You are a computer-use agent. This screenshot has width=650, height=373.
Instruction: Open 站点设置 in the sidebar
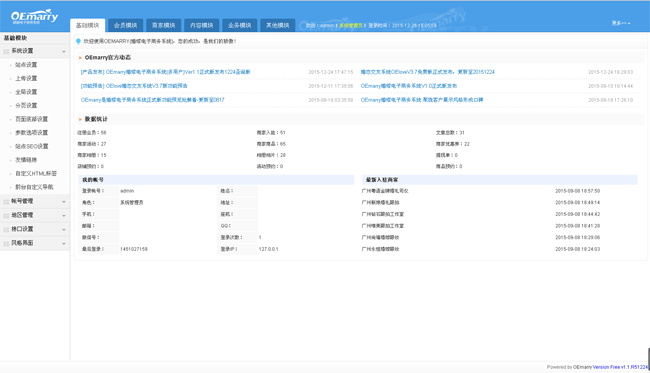tap(26, 65)
